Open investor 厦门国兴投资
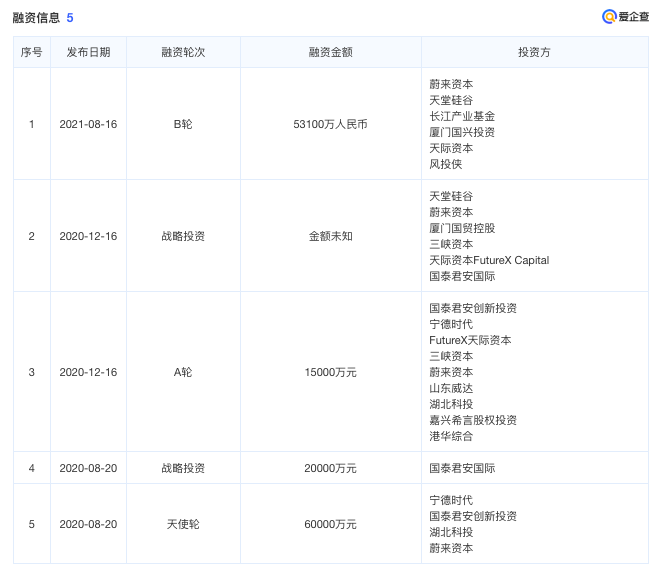This screenshot has height=568, width=662. pyautogui.click(x=462, y=132)
